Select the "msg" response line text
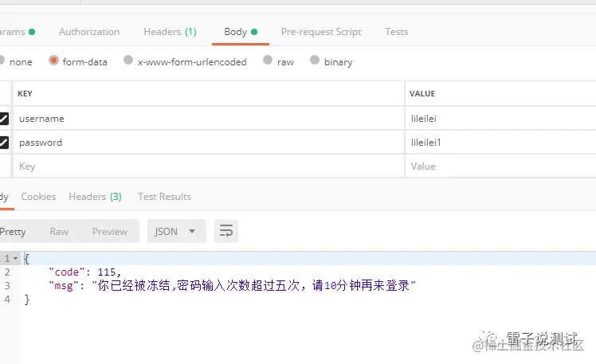The height and width of the screenshot is (364, 596). click(x=232, y=285)
